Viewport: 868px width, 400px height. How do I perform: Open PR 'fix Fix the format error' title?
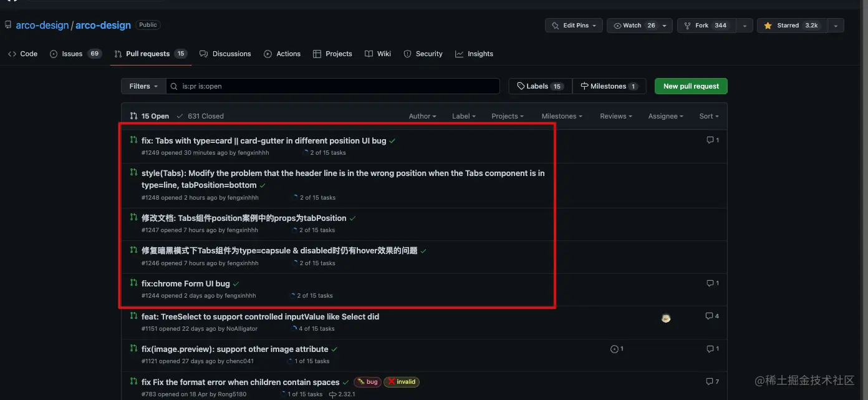[x=241, y=383]
